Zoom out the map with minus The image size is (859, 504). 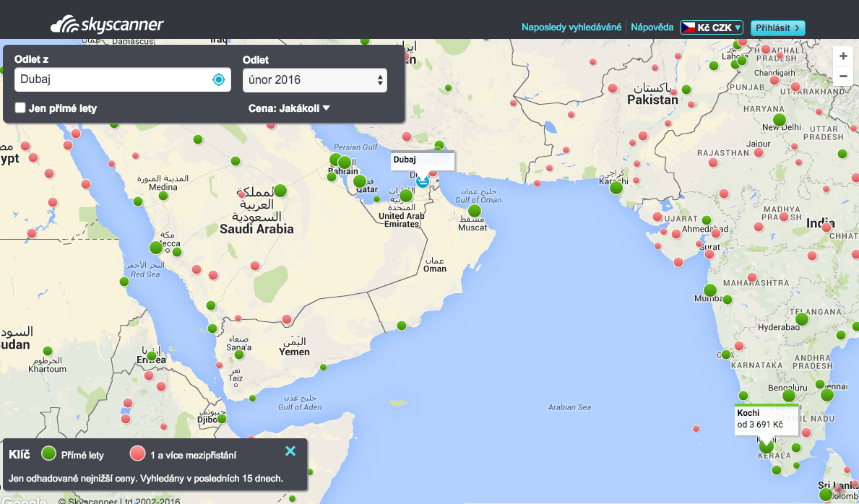[x=843, y=76]
